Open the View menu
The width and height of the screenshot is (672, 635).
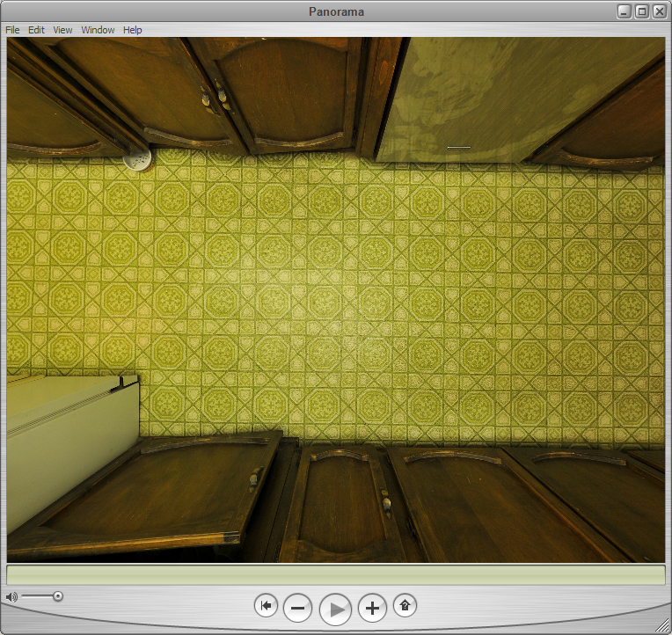[62, 30]
